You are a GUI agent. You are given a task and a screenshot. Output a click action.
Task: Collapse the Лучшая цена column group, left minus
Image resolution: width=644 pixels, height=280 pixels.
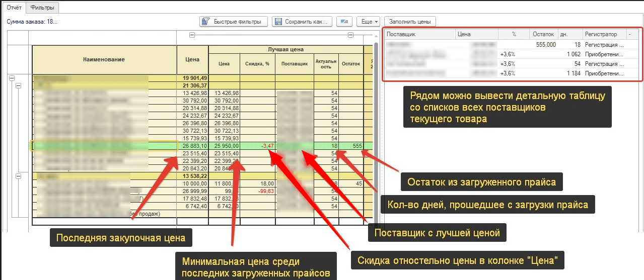[x=192, y=35]
